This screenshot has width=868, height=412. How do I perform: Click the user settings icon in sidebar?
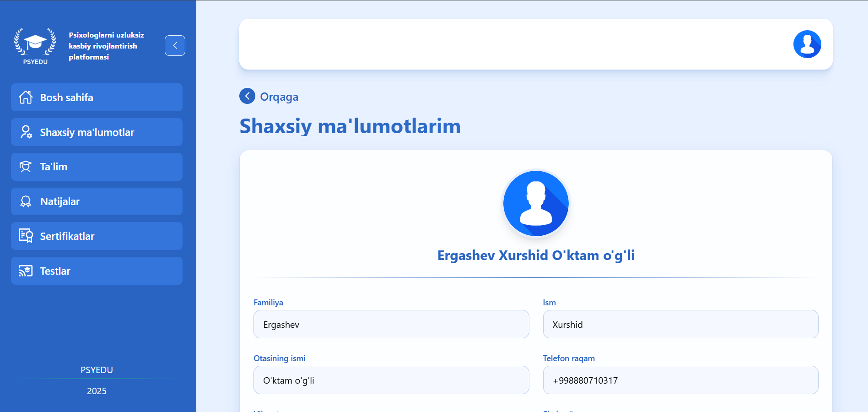[x=26, y=132]
